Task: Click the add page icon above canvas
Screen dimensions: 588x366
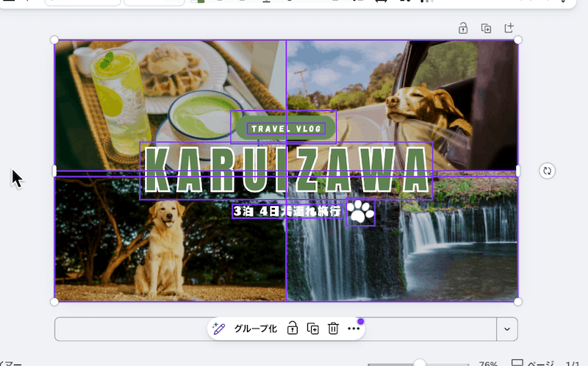Action: tap(509, 28)
